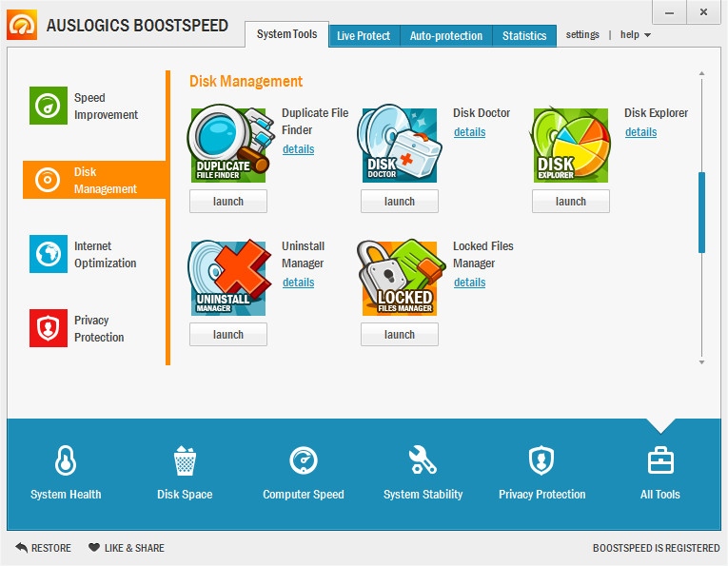The image size is (728, 566).
Task: Click the All Tools label
Action: point(660,494)
